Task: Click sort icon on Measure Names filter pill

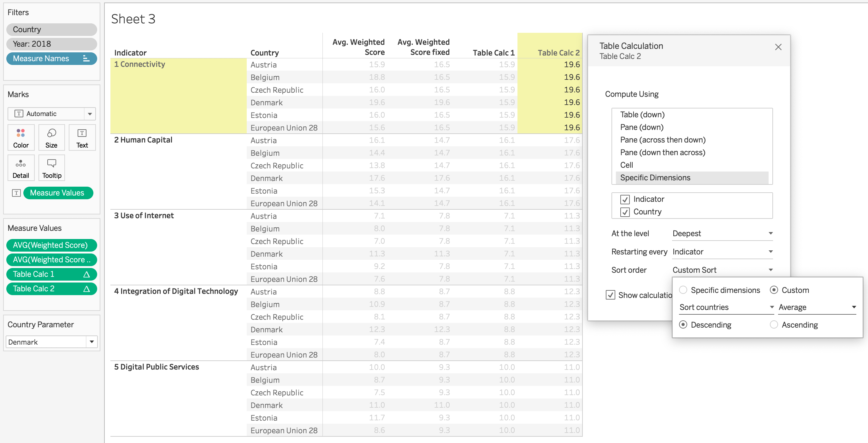Action: click(86, 59)
